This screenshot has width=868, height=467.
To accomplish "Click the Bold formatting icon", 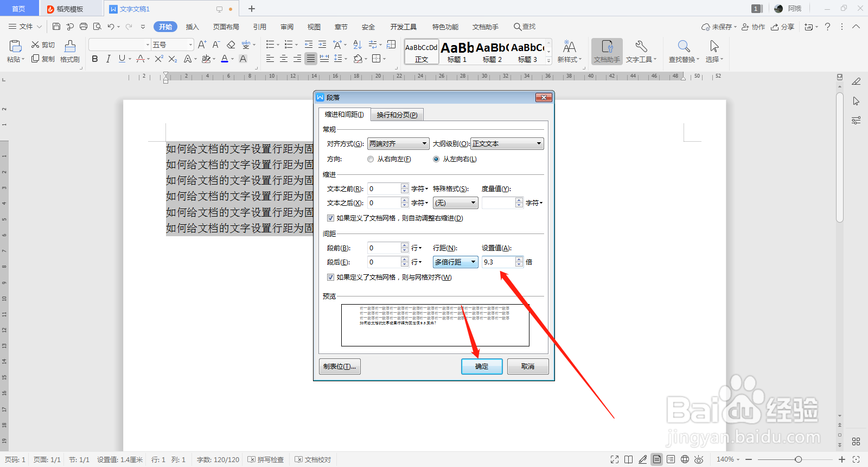I will (x=95, y=59).
